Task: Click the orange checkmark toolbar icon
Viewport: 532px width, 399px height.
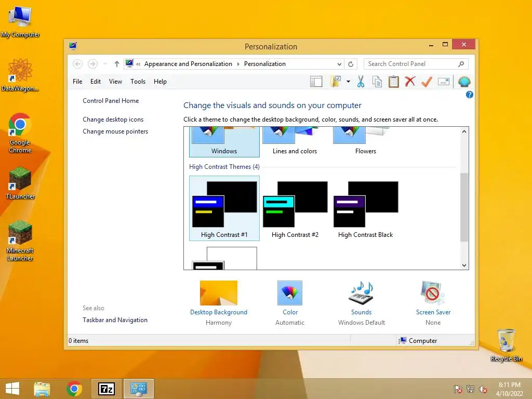Action: (427, 82)
